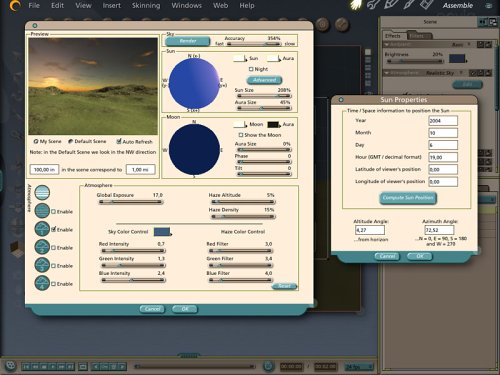This screenshot has height=375, width=500.
Task: Click the Azimuth Angle field
Action: (x=439, y=230)
